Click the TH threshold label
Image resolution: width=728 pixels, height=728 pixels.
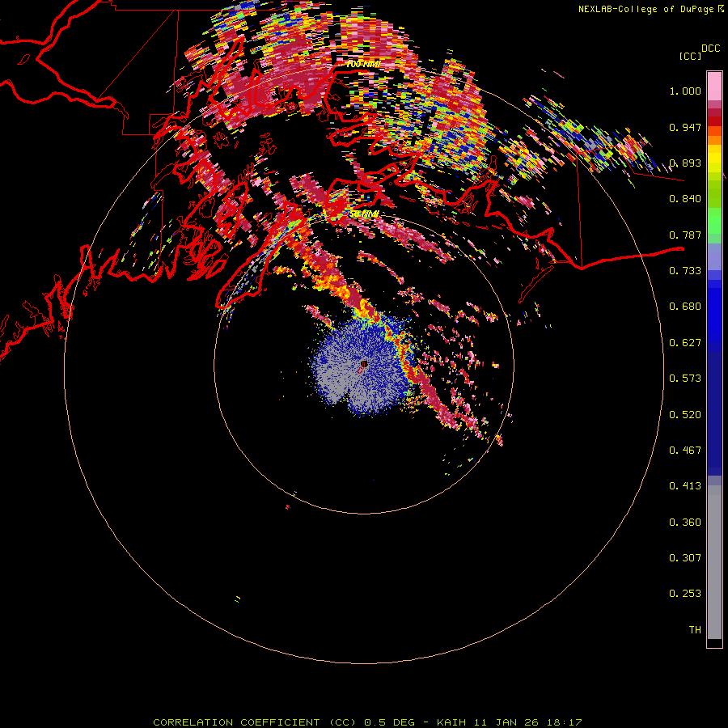pos(695,630)
